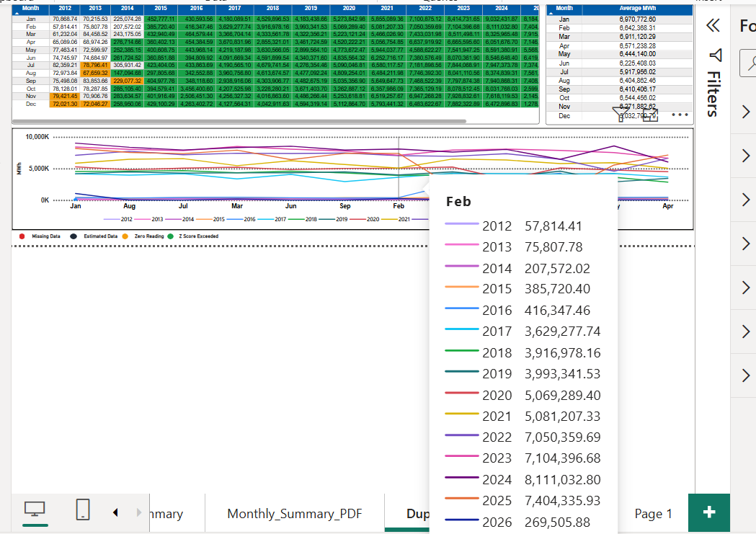This screenshot has height=534, width=756.
Task: Click value 6,970,772.60 in Average MWh table
Action: 637,19
